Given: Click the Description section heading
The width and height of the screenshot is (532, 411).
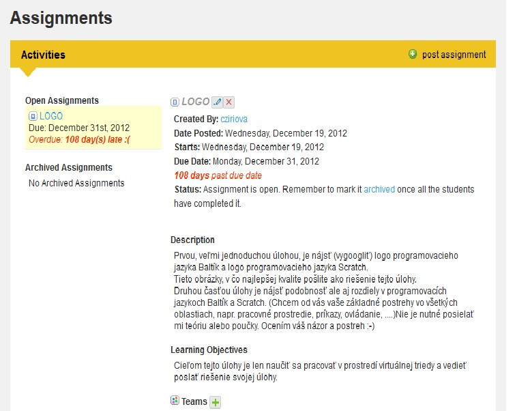Looking at the screenshot, I should [192, 240].
